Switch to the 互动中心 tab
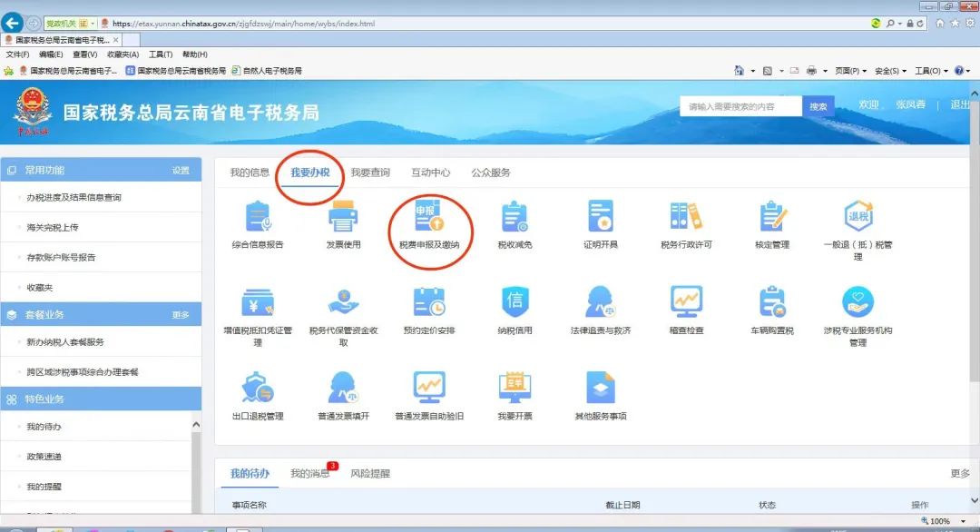Screen dimensions: 980x532 (431, 172)
